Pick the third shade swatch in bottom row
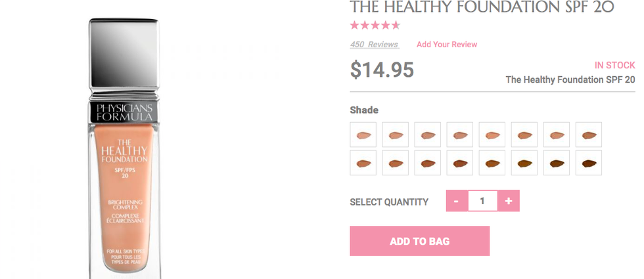This screenshot has height=279, width=644. (428, 163)
